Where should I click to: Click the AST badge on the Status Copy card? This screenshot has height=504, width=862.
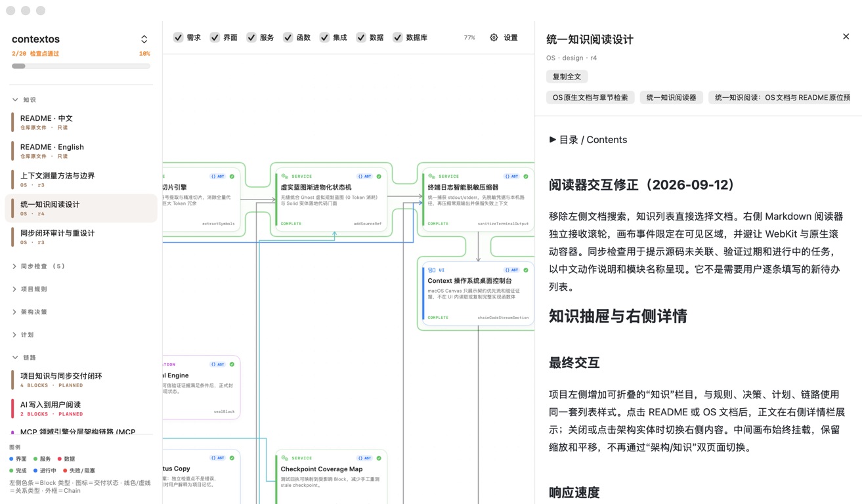point(218,458)
